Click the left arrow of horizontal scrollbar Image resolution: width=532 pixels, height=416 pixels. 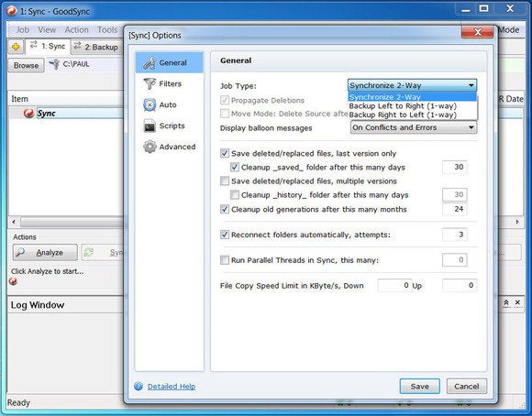coord(14,222)
